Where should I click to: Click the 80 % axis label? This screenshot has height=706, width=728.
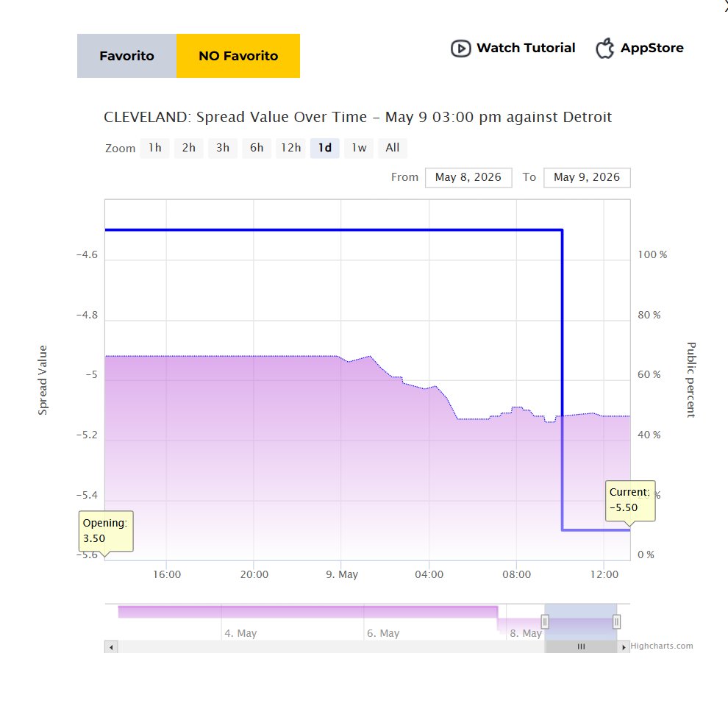coord(649,315)
